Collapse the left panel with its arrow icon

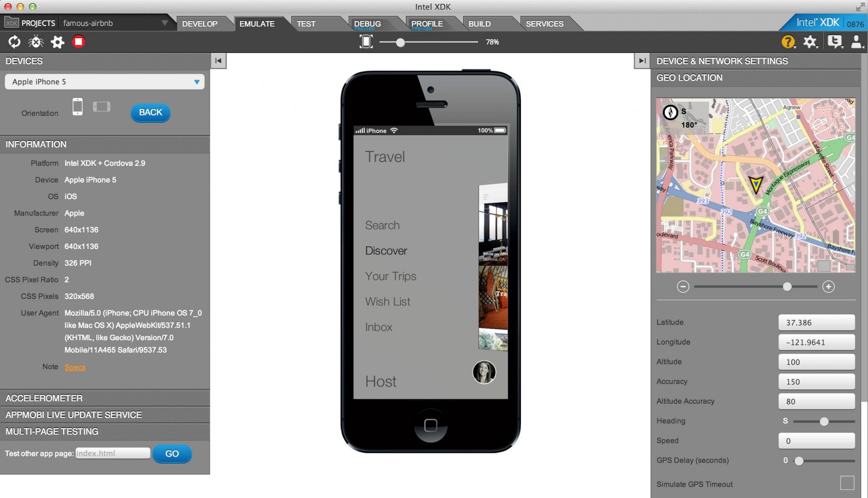(218, 61)
